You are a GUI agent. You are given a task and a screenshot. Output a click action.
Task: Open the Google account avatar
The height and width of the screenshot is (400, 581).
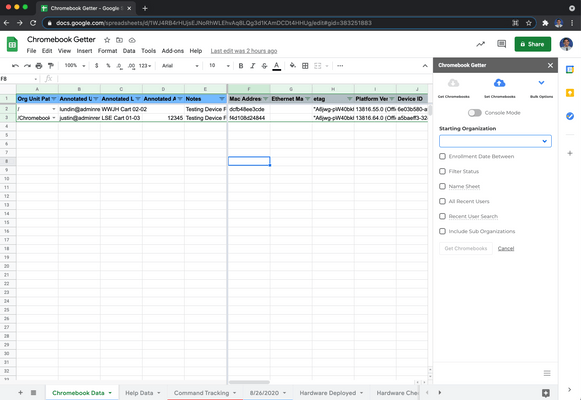point(566,44)
